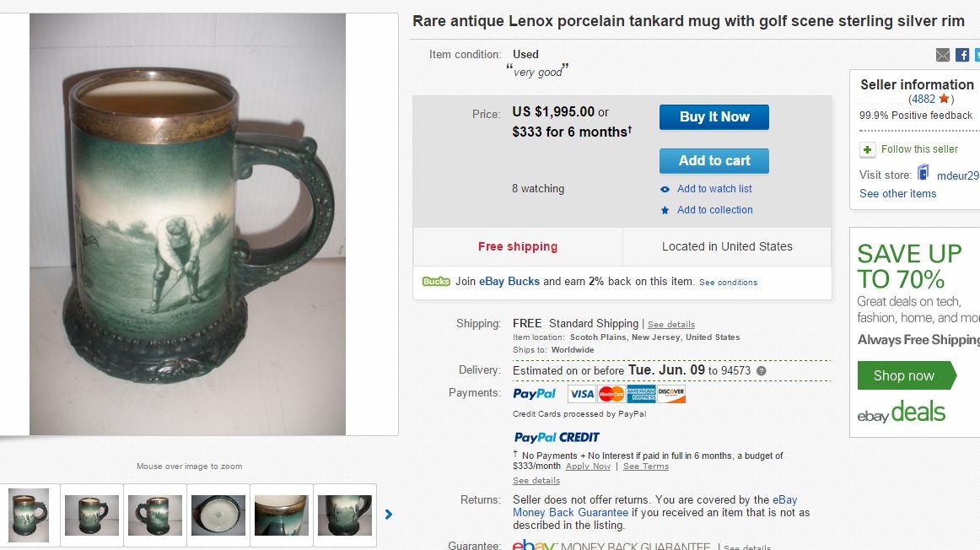Click Apply Now for PayPal Credit

588,466
